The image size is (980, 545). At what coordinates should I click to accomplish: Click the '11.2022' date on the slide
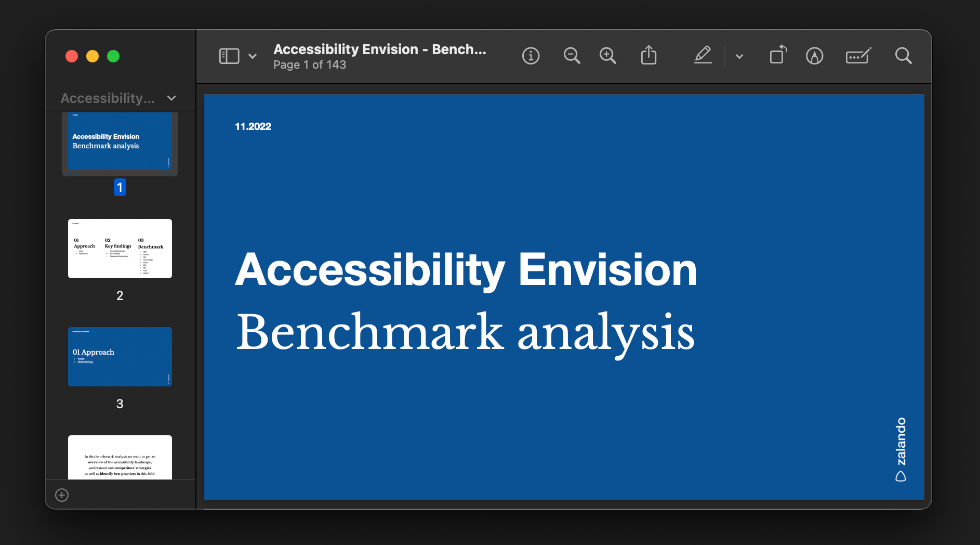pyautogui.click(x=253, y=126)
